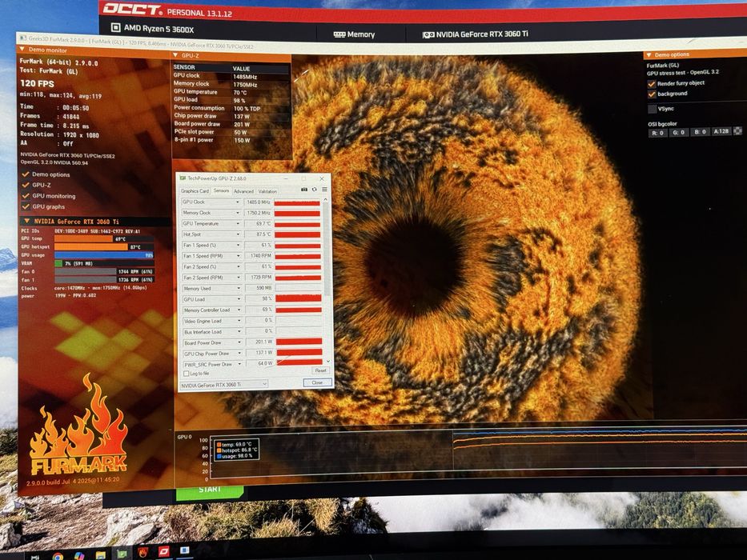Toggle the GPU graphs checkbox
The image size is (747, 560).
[26, 206]
